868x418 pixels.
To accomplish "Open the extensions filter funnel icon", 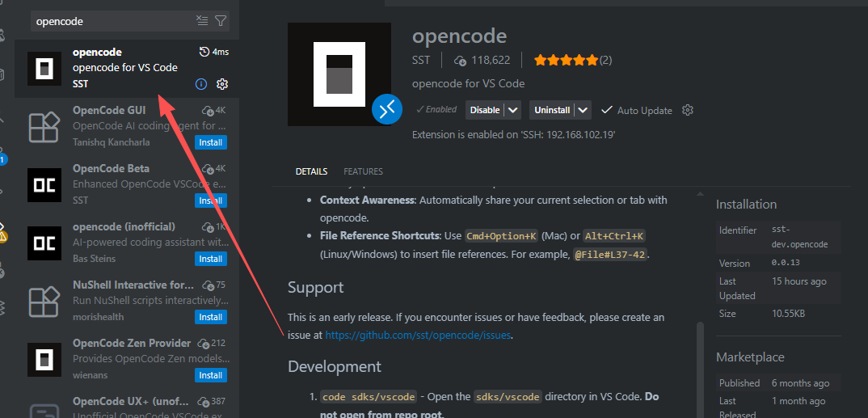I will (x=221, y=21).
